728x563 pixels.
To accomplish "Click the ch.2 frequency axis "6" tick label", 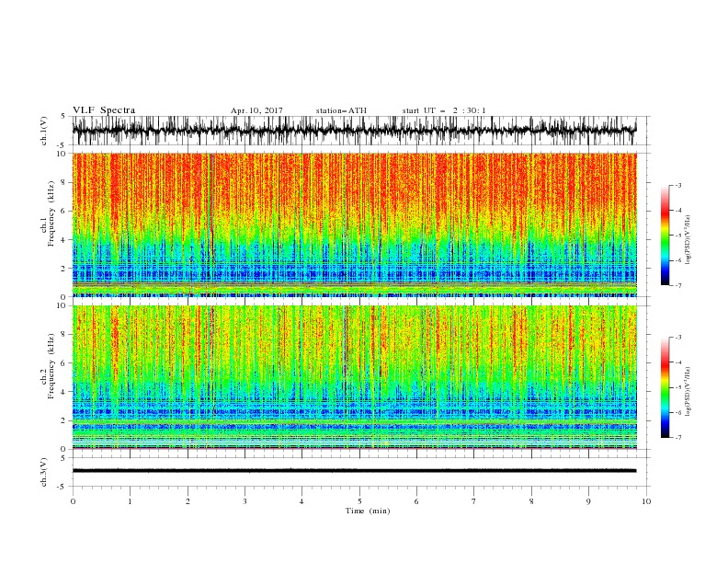I will 63,363.
